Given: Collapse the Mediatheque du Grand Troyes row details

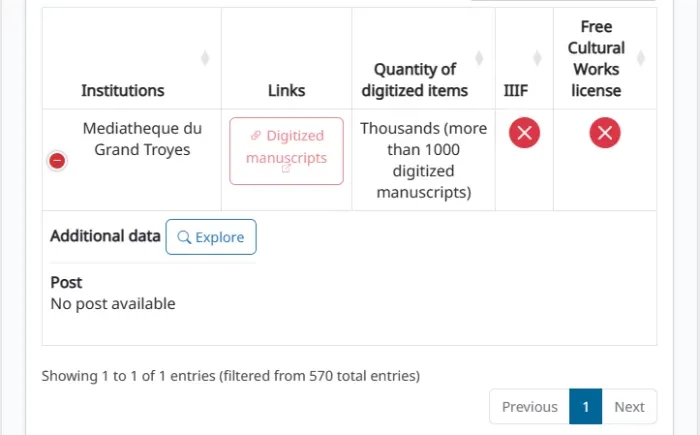Looking at the screenshot, I should pos(57,161).
